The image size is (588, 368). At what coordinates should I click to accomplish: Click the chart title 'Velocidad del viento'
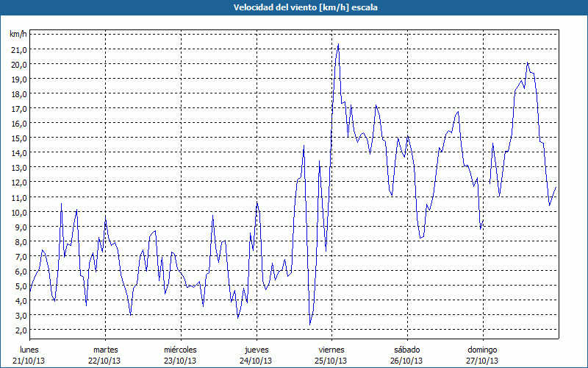(x=294, y=7)
